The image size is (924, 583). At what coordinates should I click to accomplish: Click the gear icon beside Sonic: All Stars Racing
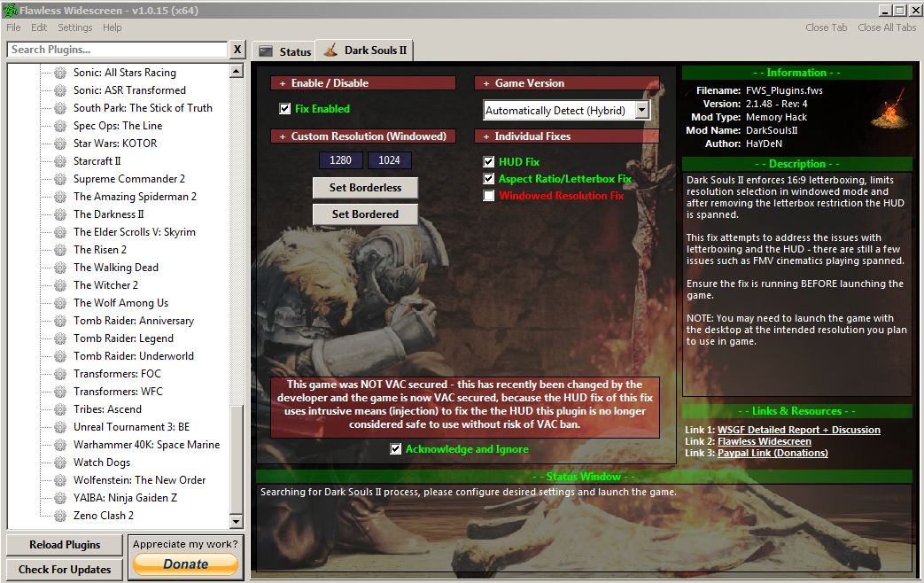[60, 73]
